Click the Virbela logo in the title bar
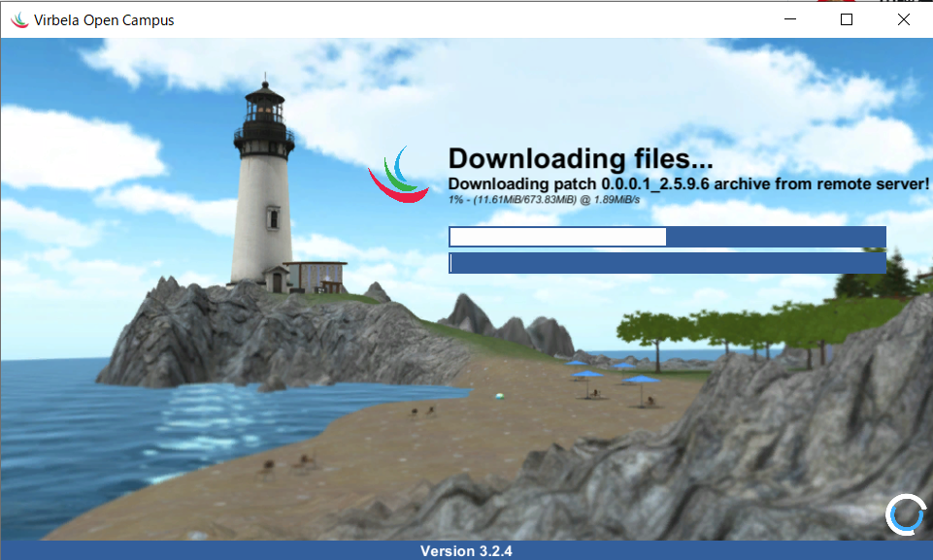The image size is (933, 560). tap(19, 19)
